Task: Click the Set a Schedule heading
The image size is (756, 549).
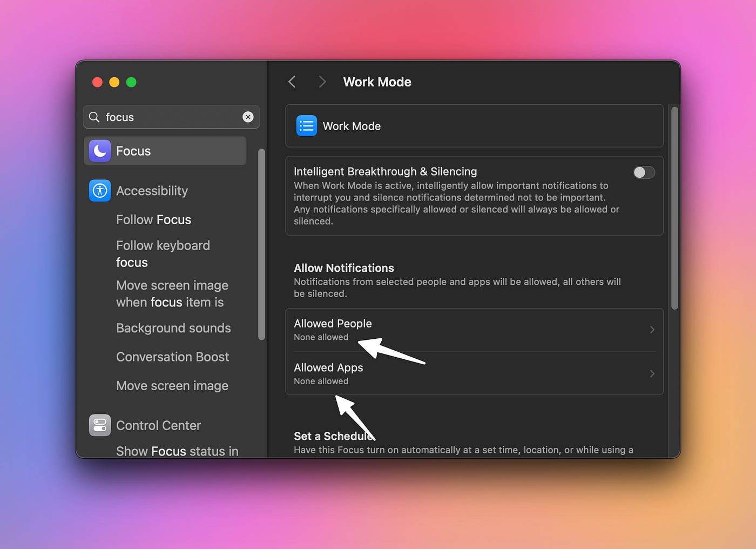Action: click(x=334, y=436)
